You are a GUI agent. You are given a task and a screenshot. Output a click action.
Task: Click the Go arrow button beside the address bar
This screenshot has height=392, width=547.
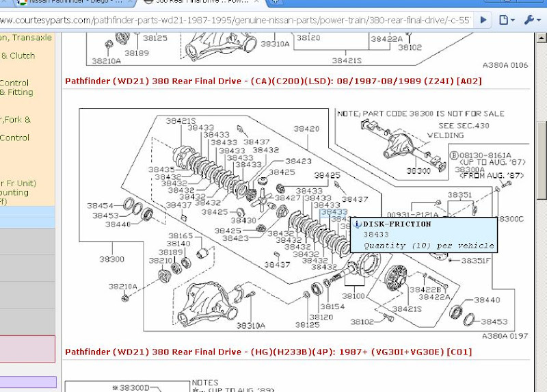tap(483, 20)
